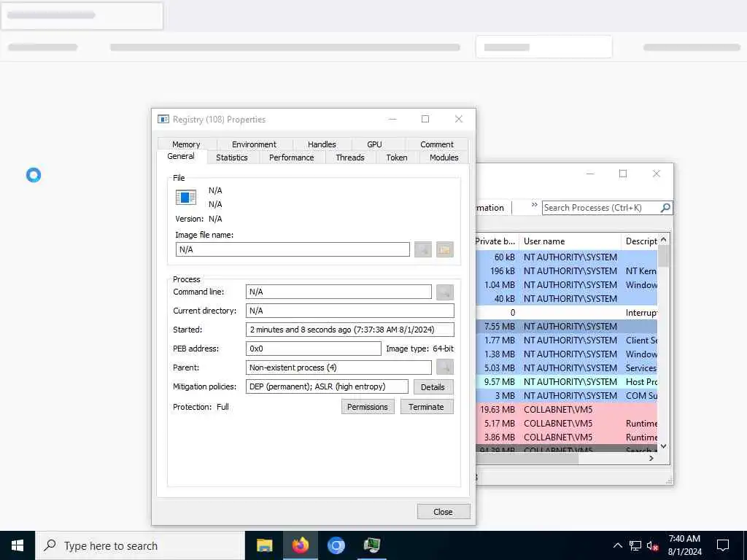Select the General tab
747x560 pixels.
181,156
